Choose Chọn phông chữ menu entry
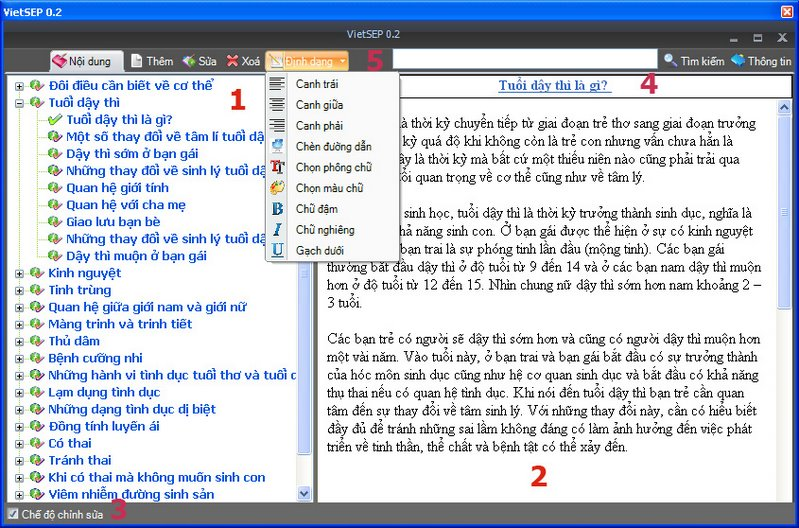This screenshot has height=528, width=799. pos(332,167)
